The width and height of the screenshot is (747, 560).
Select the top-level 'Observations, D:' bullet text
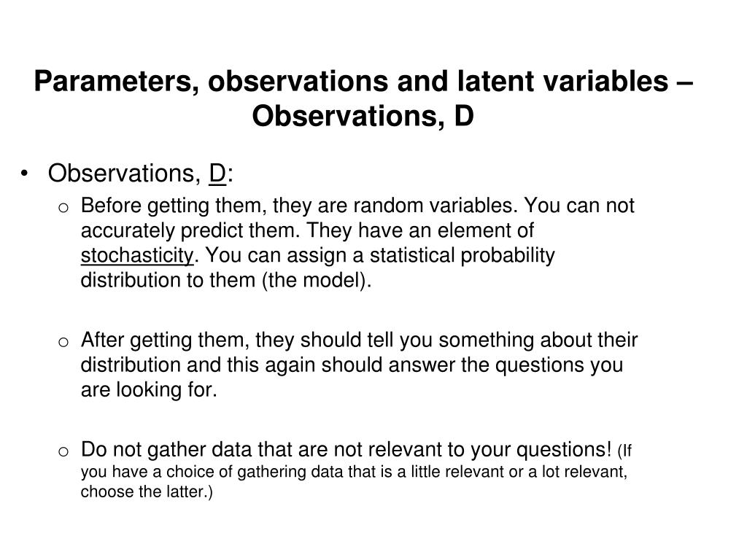coord(141,174)
